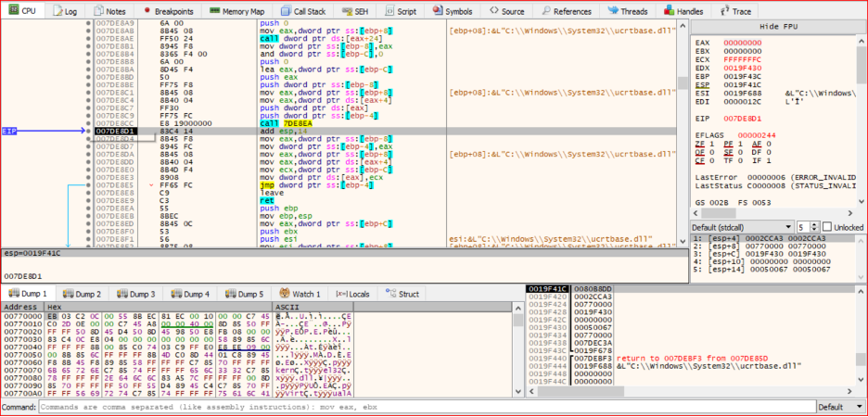Open the Symbols tab

pyautogui.click(x=453, y=11)
